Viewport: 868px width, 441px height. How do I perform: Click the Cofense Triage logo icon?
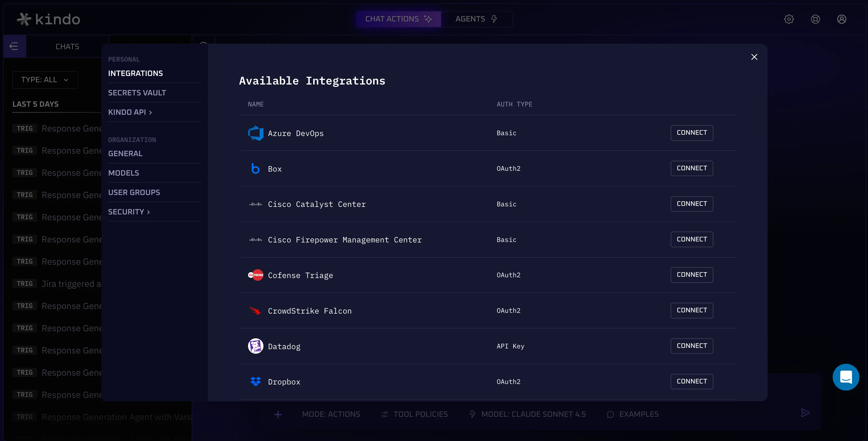tap(255, 275)
